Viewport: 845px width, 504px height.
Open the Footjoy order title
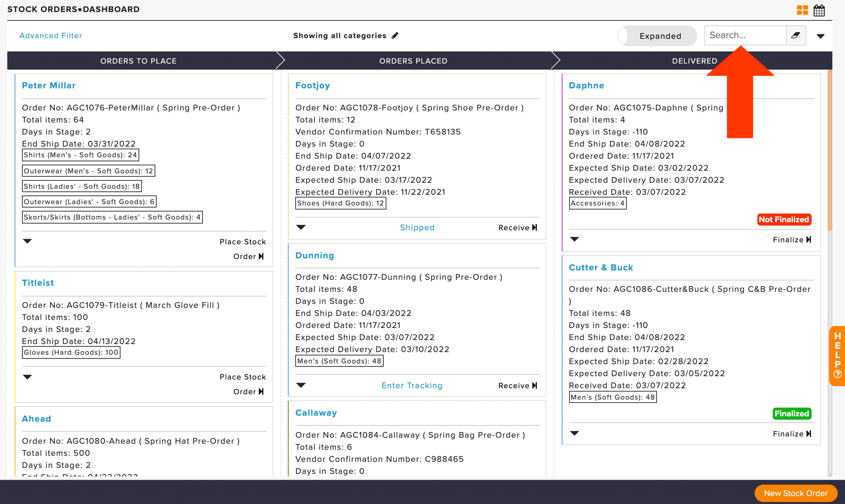tap(313, 86)
